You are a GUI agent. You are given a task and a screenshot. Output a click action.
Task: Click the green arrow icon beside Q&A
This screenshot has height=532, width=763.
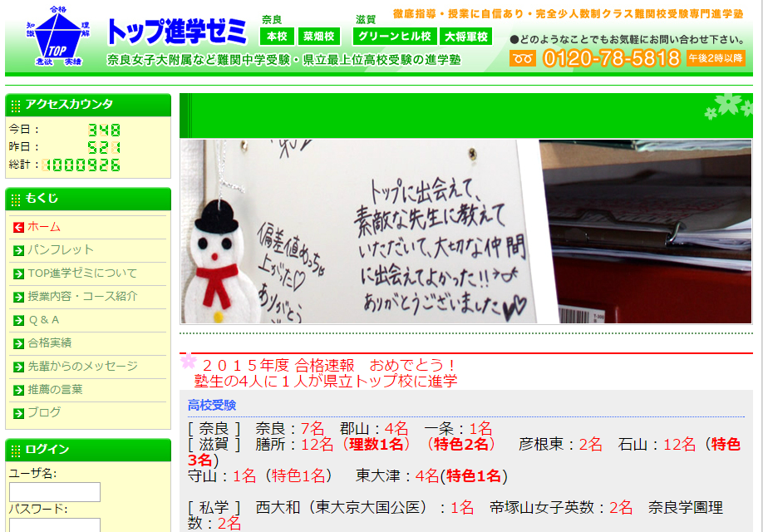tap(18, 320)
